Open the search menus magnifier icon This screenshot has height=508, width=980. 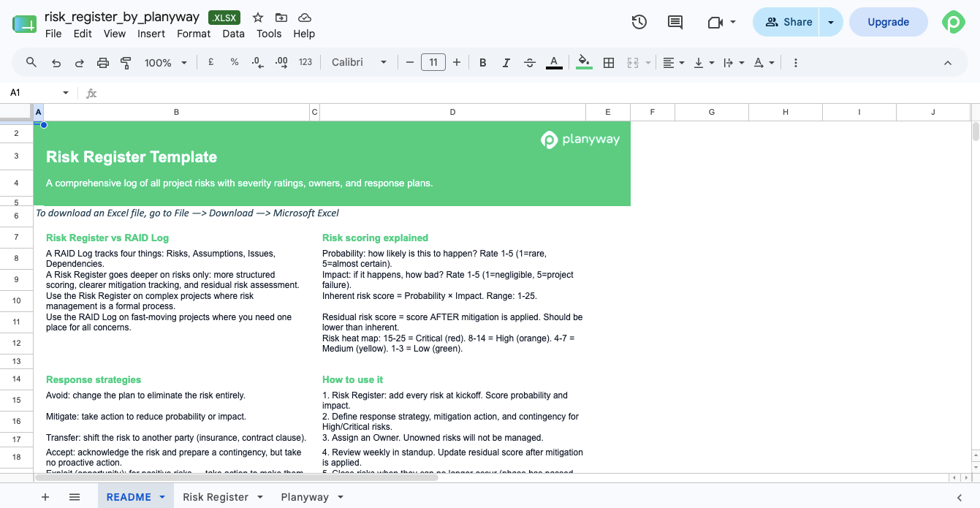[x=31, y=63]
